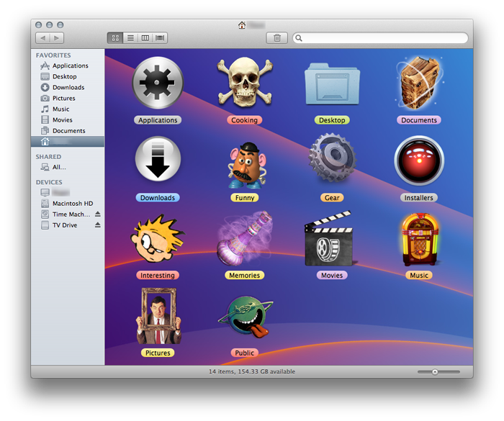
Task: Go back with the left arrow button
Action: click(42, 38)
